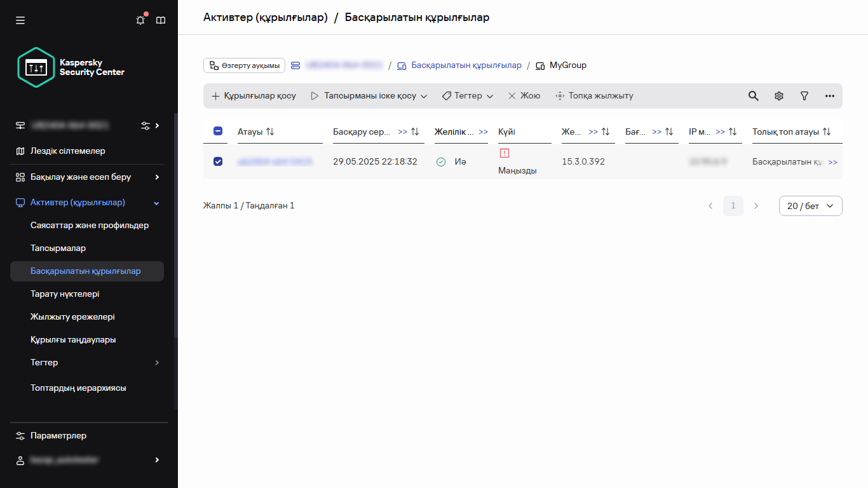868x488 pixels.
Task: Click the Жою delete action
Action: point(524,95)
